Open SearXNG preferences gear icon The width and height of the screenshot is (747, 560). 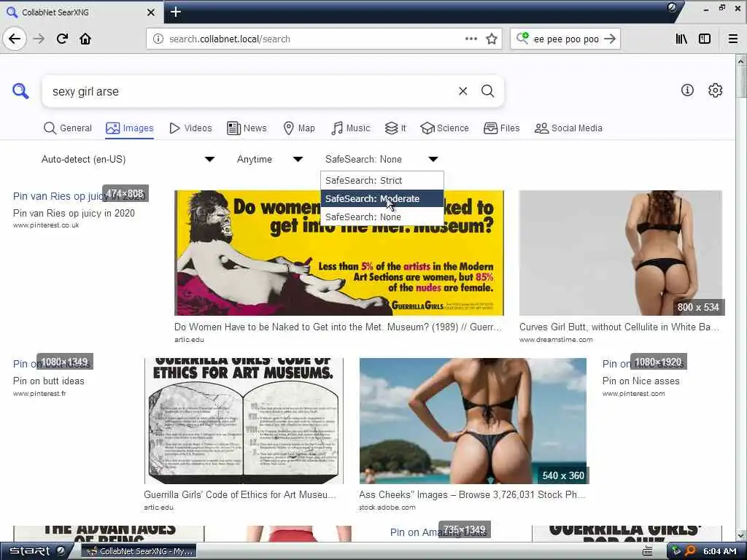coord(715,90)
